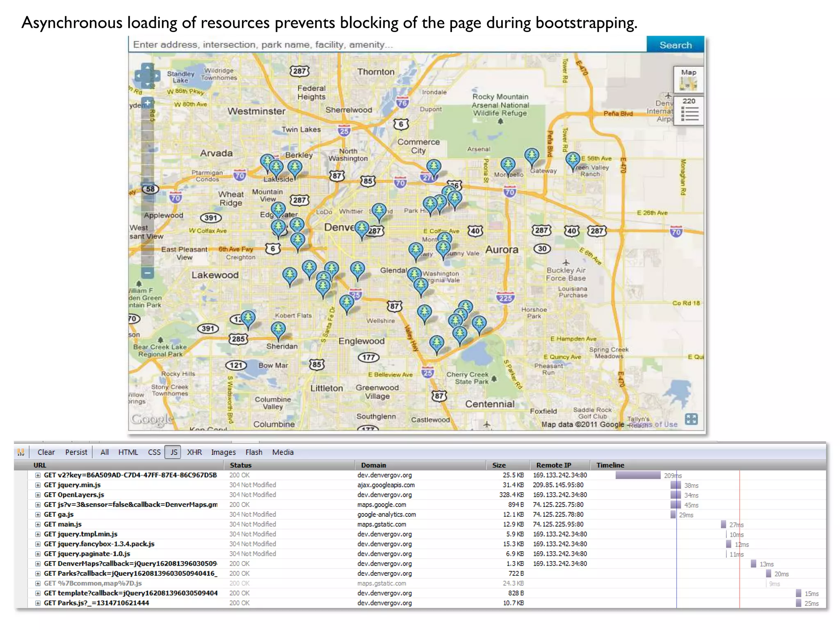Expand the GET OpenLayers.js request row
This screenshot has width=840, height=630.
[38, 495]
